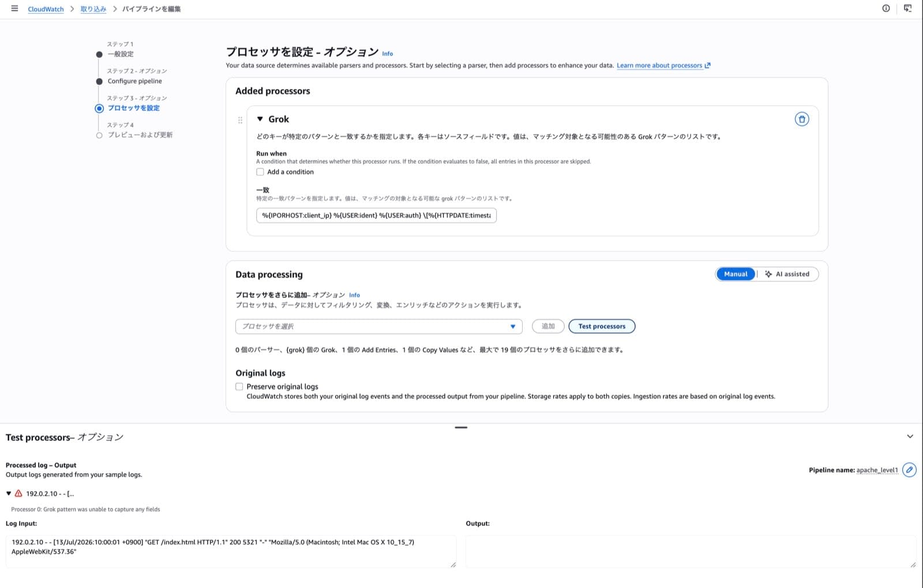Switch to Manual mode tab
Image resolution: width=923 pixels, height=588 pixels.
point(736,274)
